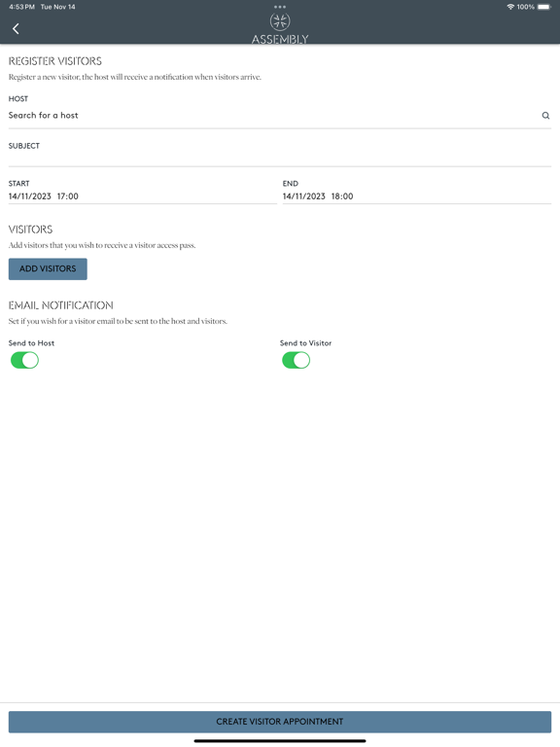Image resolution: width=560 pixels, height=747 pixels.
Task: Click the Create Visitor Appointment button
Action: coord(280,722)
